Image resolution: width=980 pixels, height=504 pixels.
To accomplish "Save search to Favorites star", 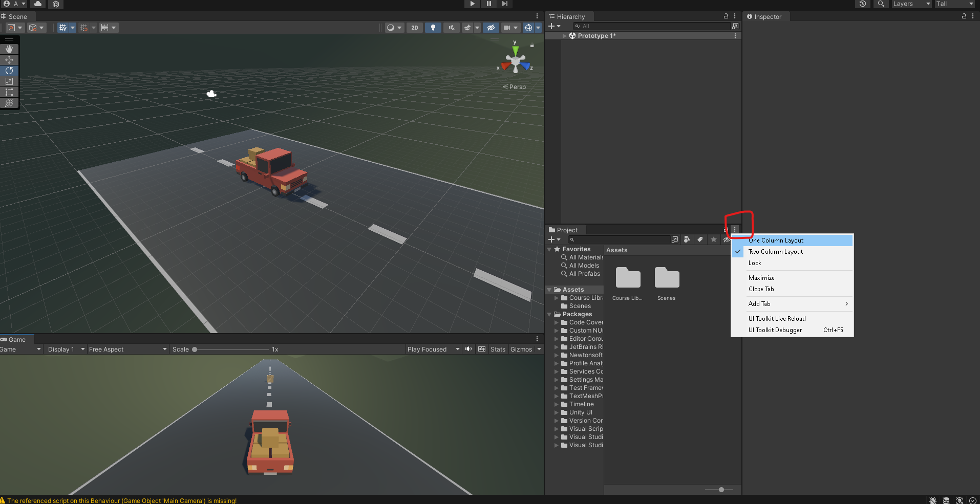I will [x=713, y=239].
